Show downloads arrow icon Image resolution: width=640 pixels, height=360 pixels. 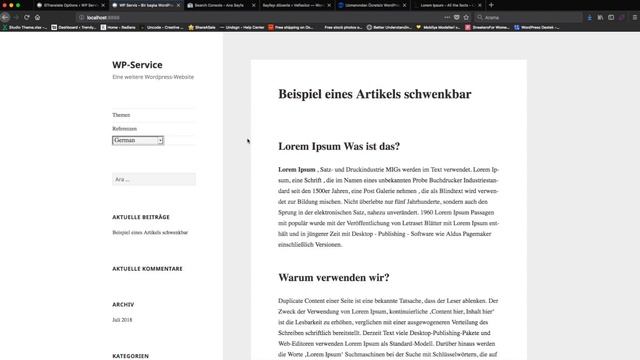(589, 18)
